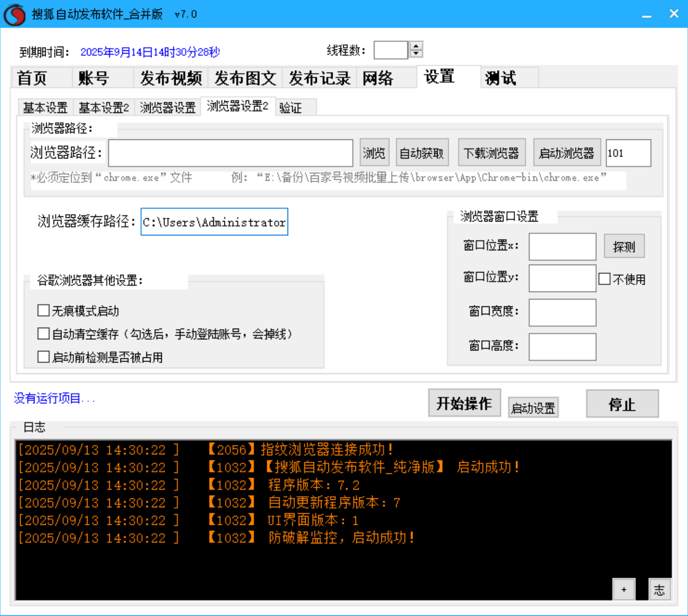Focus the 浏览器路径 text field

[x=231, y=153]
